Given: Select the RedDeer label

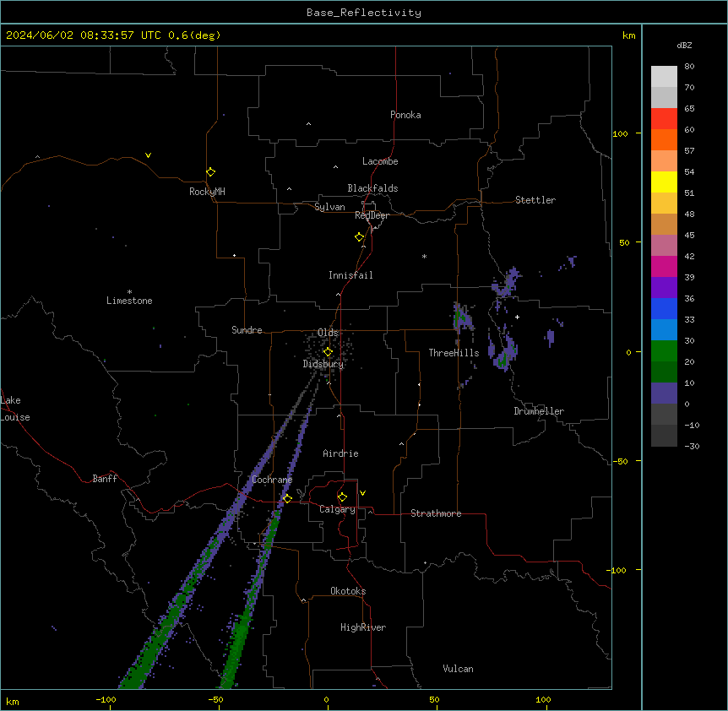Looking at the screenshot, I should tap(372, 215).
